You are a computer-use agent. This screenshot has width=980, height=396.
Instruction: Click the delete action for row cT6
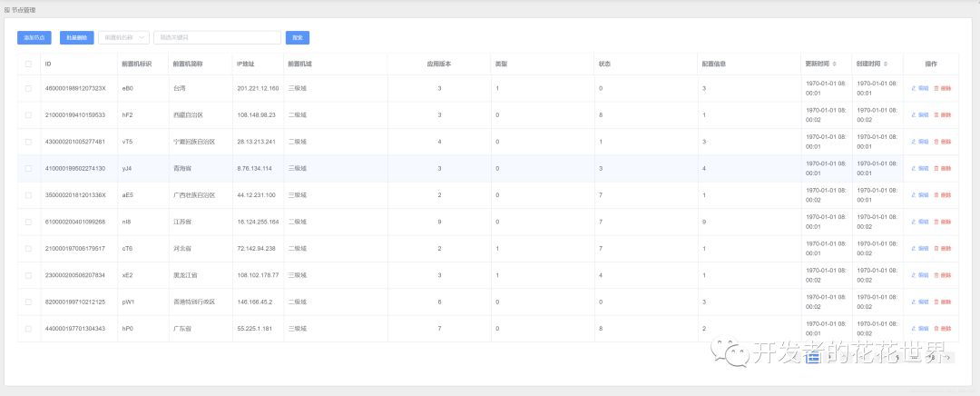[x=943, y=248]
